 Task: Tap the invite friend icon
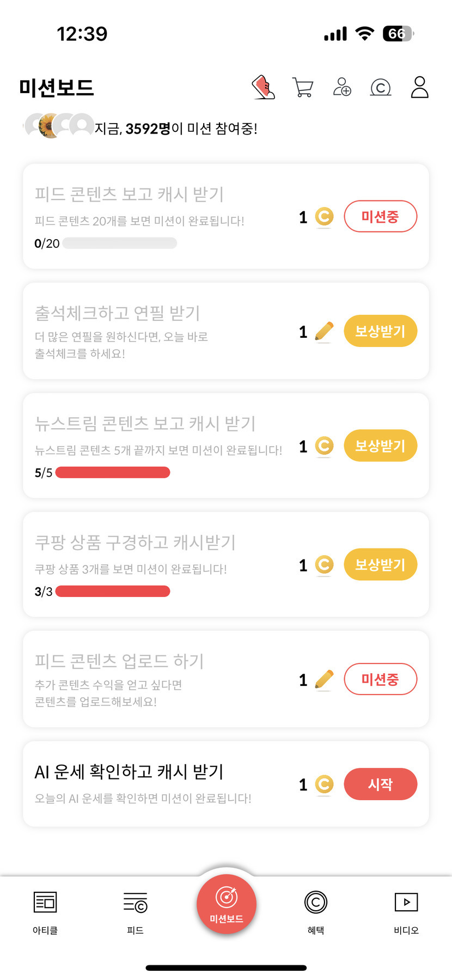pyautogui.click(x=342, y=87)
